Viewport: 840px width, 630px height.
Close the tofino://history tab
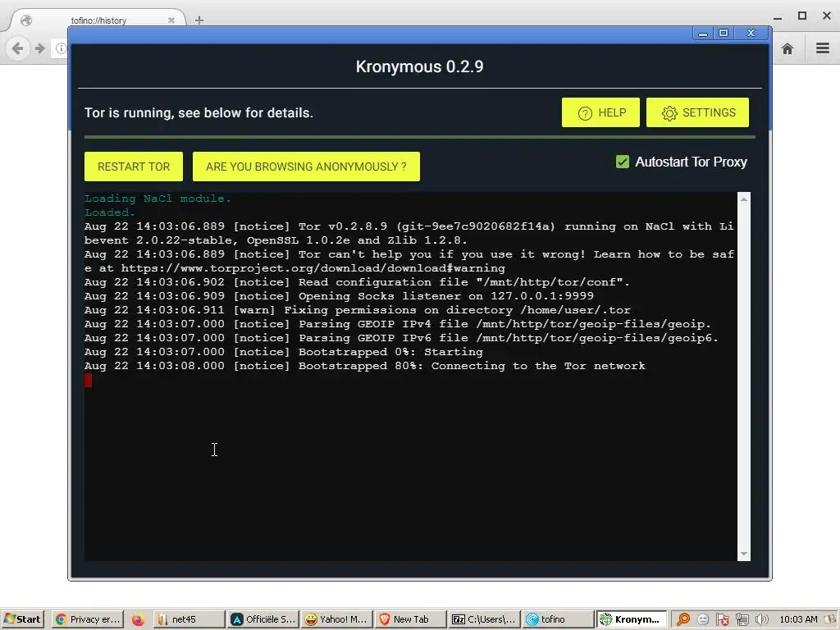pyautogui.click(x=171, y=21)
